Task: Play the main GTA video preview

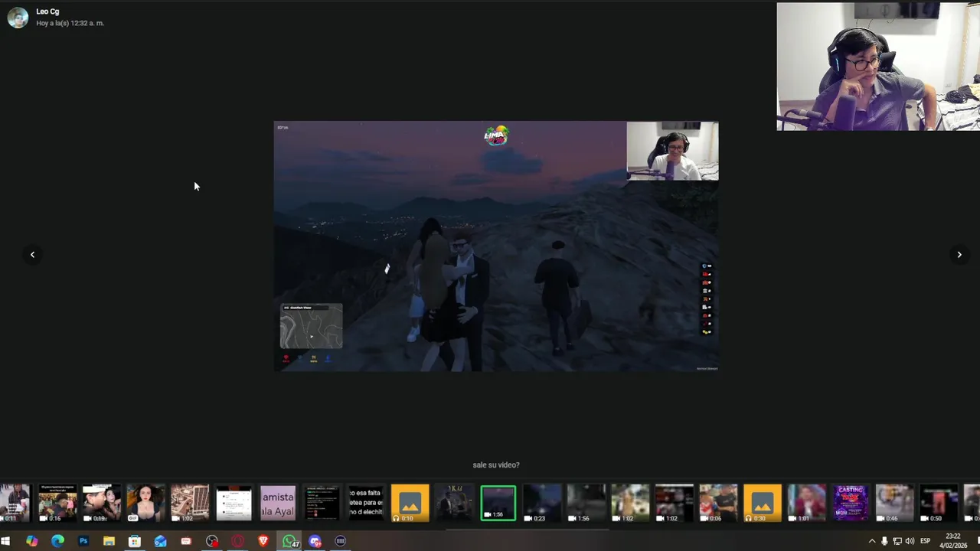Action: 496,246
